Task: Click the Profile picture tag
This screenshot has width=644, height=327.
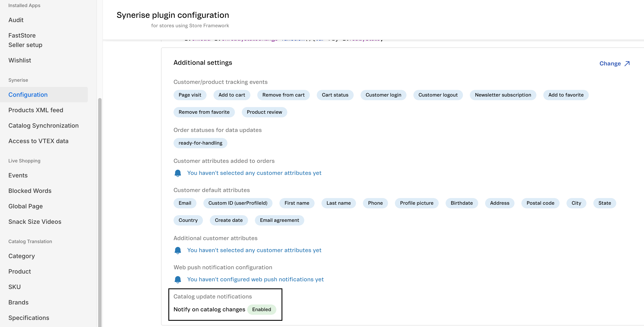Action: point(417,203)
